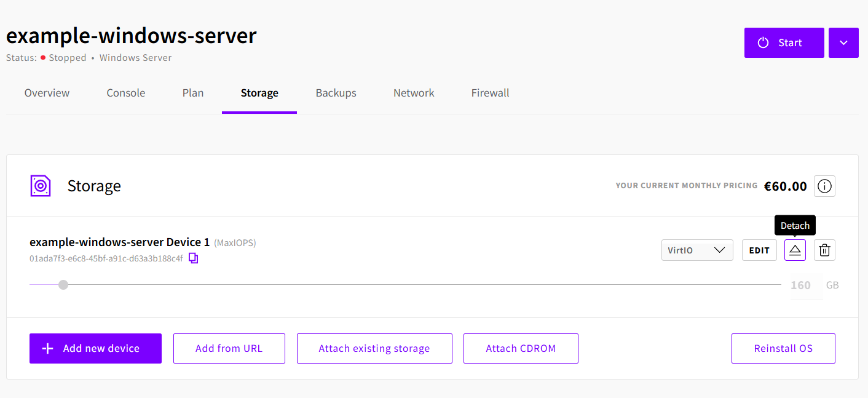Click Attach existing storage
868x398 pixels.
point(374,348)
